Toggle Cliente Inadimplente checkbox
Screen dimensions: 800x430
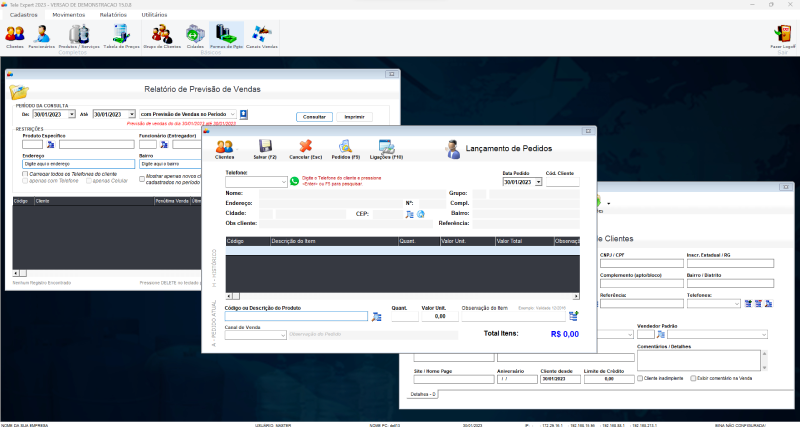coord(640,378)
